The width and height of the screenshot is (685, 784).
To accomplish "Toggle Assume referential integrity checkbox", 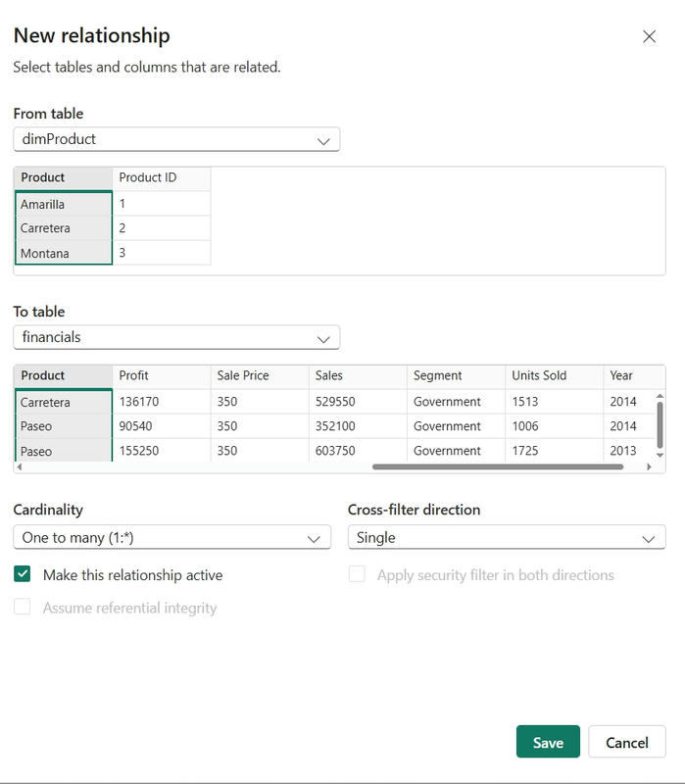I will [23, 608].
